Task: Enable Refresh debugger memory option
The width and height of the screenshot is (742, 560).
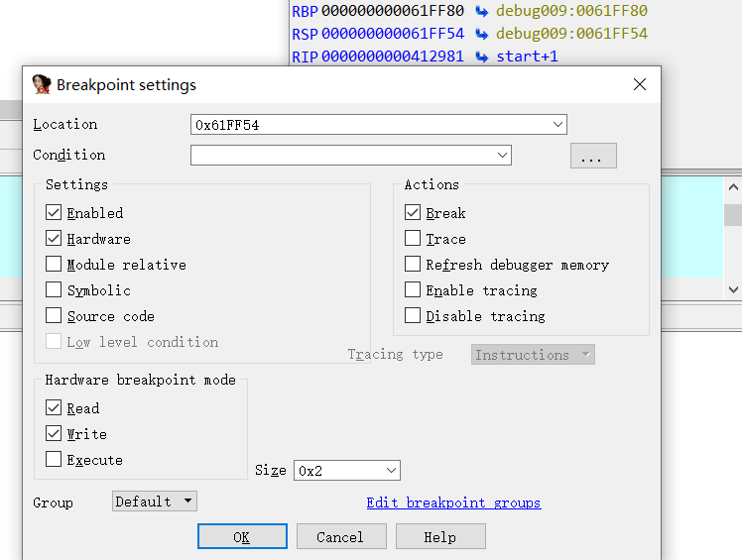Action: (x=413, y=265)
